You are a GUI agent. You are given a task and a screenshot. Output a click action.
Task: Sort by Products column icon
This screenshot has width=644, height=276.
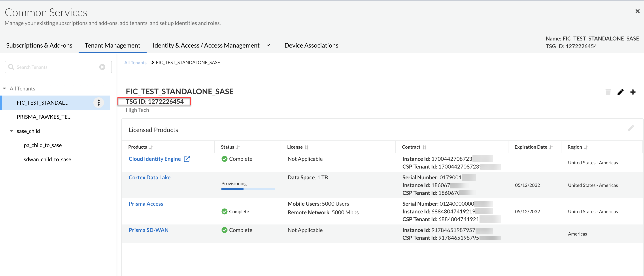151,147
